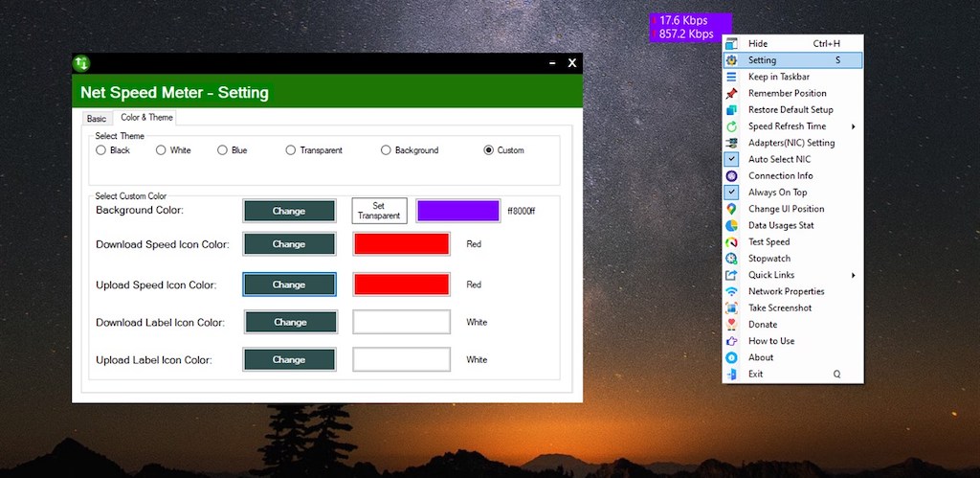This screenshot has height=478, width=980.
Task: Click the Remember Position pin icon
Action: [x=731, y=94]
